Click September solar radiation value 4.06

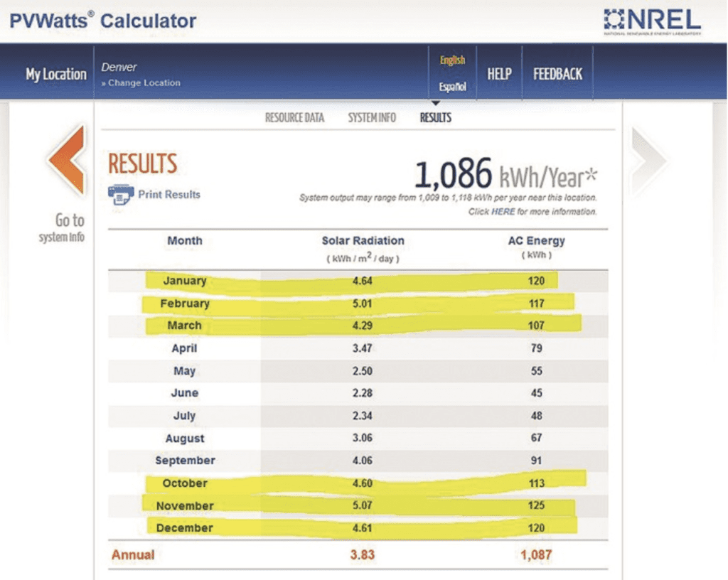pos(362,461)
